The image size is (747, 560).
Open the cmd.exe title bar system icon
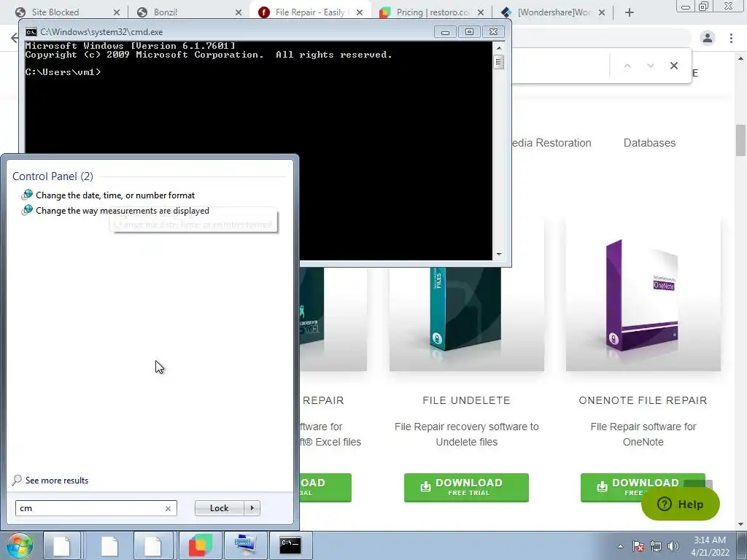coord(31,32)
